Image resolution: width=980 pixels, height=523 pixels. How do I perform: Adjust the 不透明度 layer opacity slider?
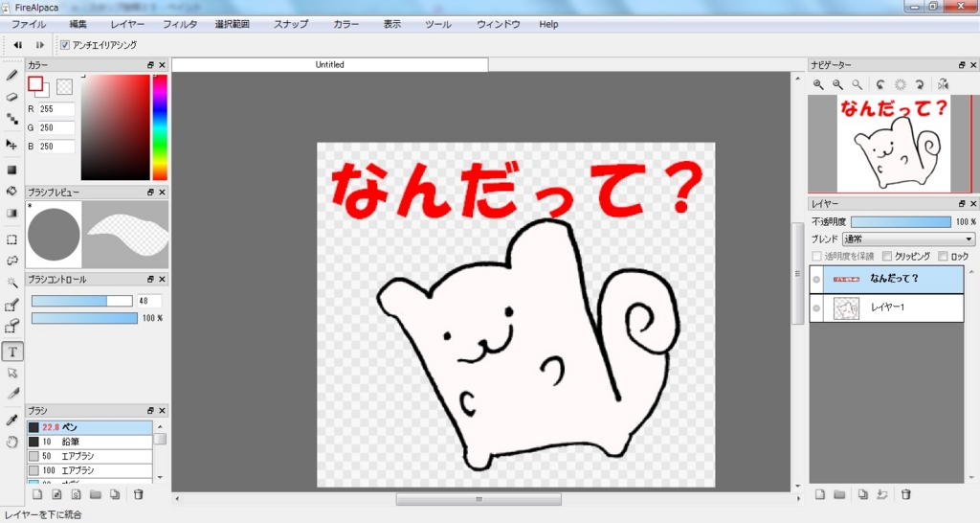(x=901, y=222)
